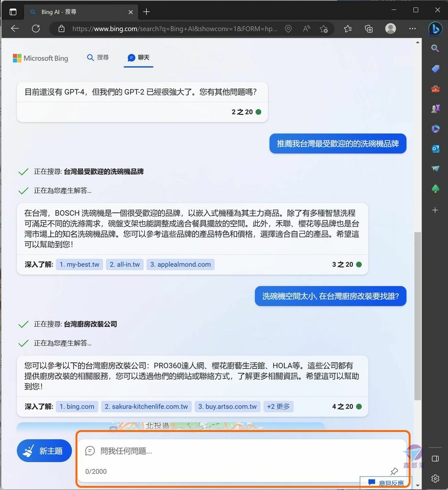This screenshot has height=490, width=448.
Task: Go back to previous page
Action: pyautogui.click(x=15, y=29)
